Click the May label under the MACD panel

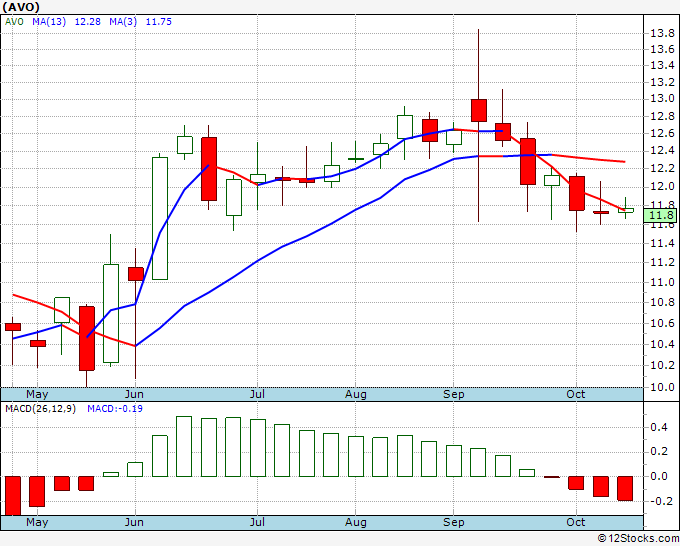pos(37,522)
